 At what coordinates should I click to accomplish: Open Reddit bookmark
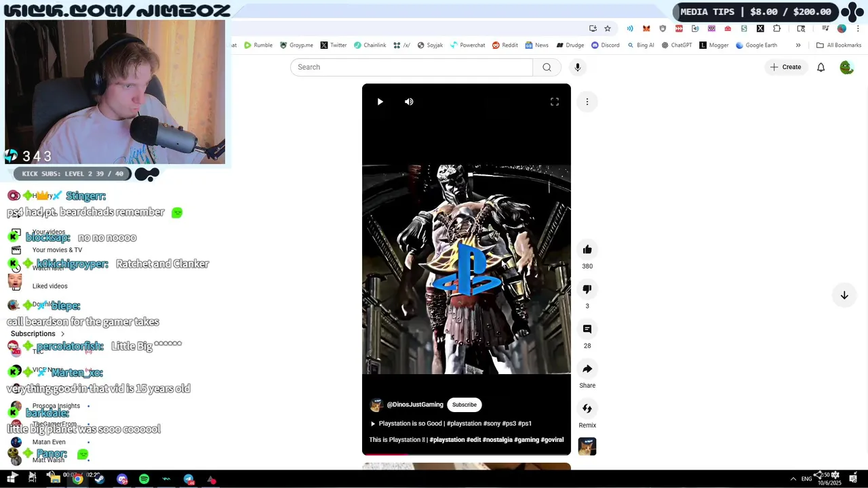point(505,45)
